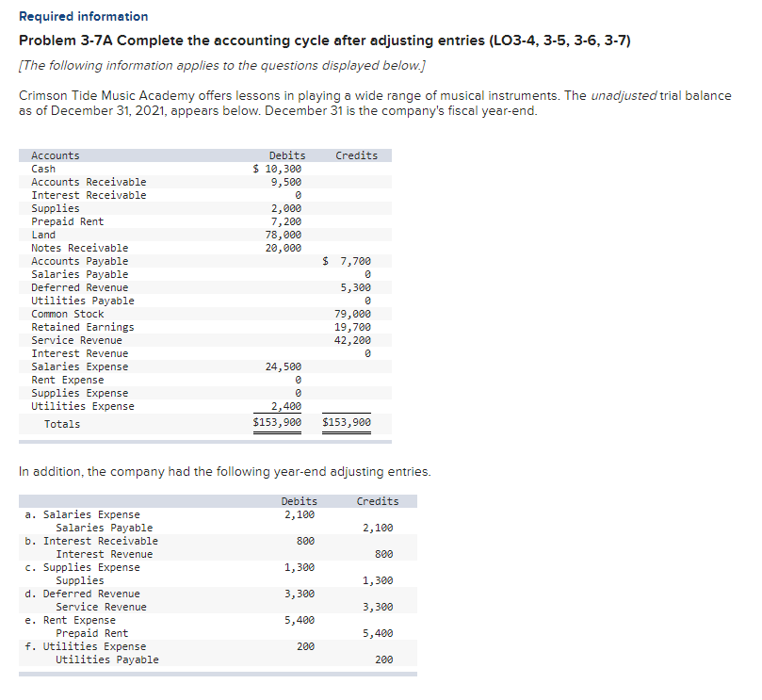Image resolution: width=762 pixels, height=700 pixels.
Task: Click the adjusting entries 'Credits' header
Action: 378,501
